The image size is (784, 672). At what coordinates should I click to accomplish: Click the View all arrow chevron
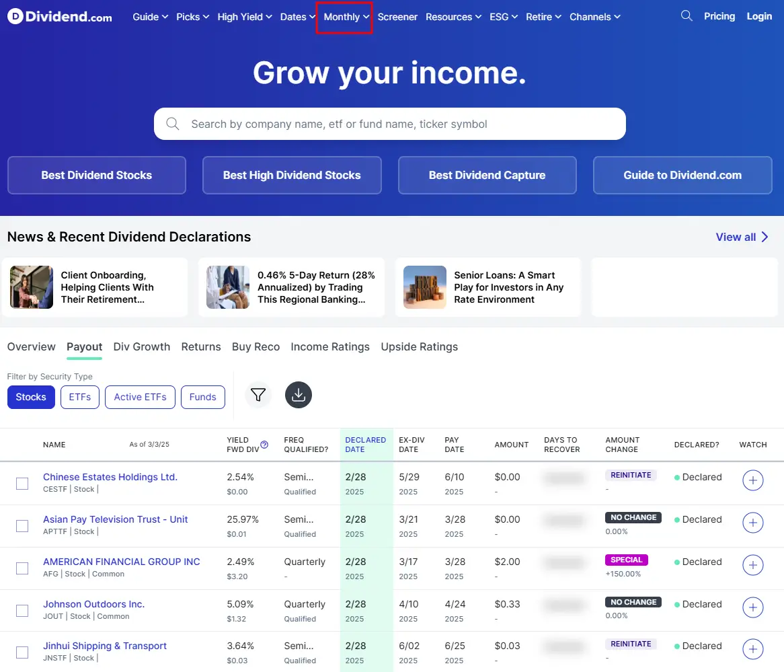[765, 237]
